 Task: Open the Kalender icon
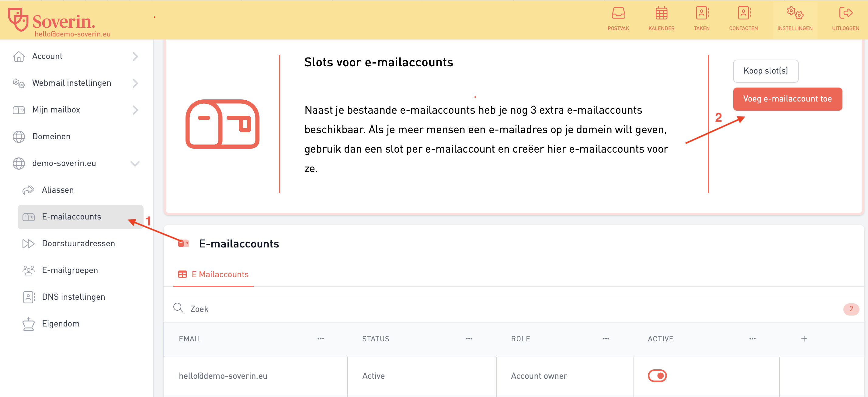[x=661, y=13]
